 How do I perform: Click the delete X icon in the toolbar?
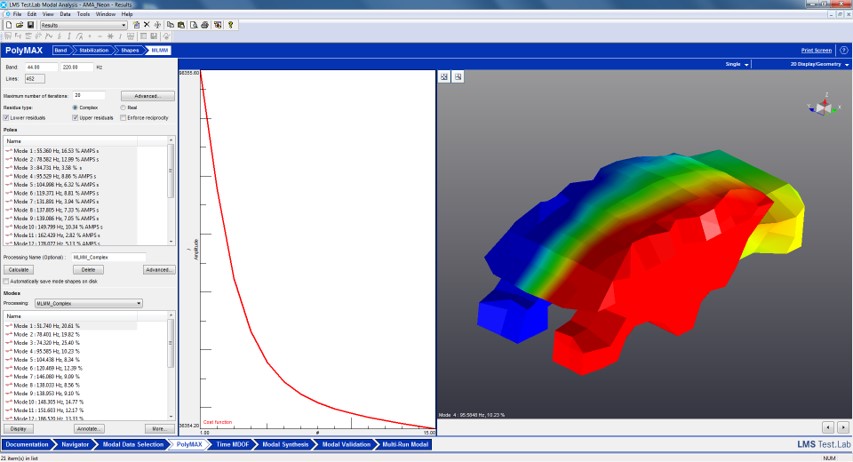pos(146,25)
